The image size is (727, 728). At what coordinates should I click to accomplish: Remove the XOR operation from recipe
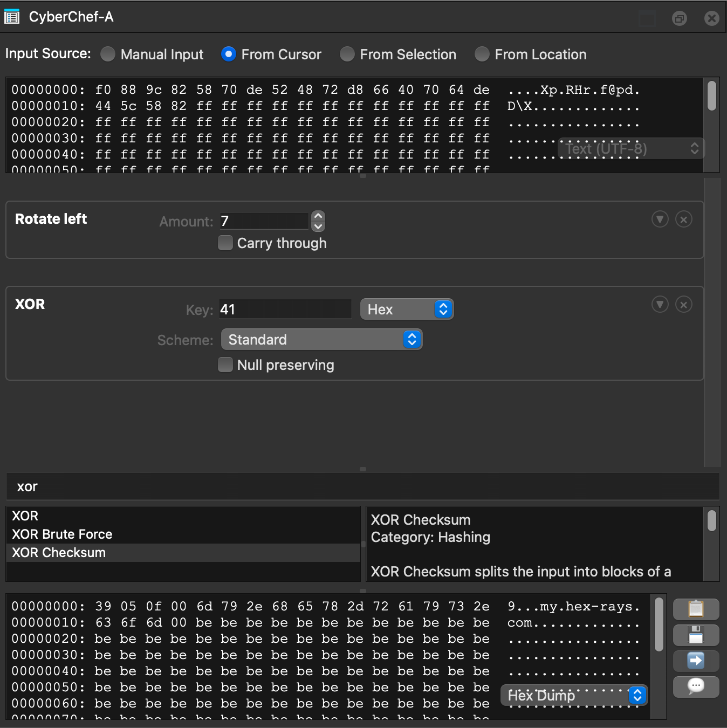coord(684,305)
